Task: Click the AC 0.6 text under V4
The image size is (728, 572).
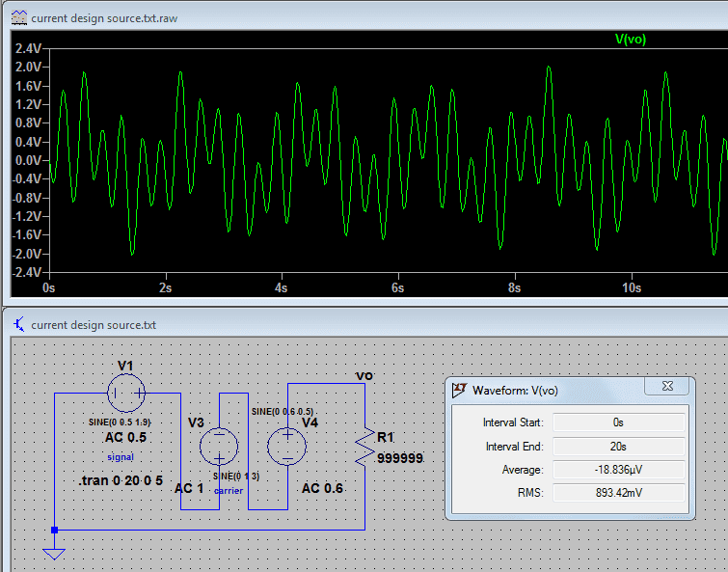Action: [322, 489]
